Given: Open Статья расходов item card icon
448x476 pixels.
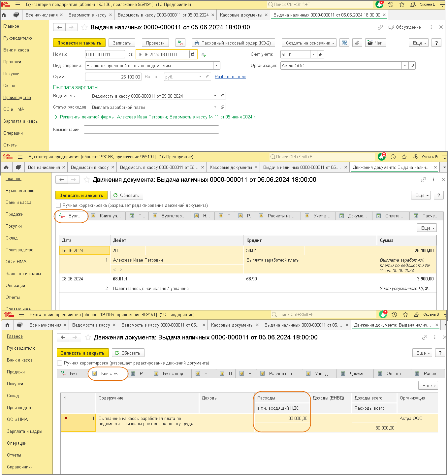Looking at the screenshot, I should (222, 107).
